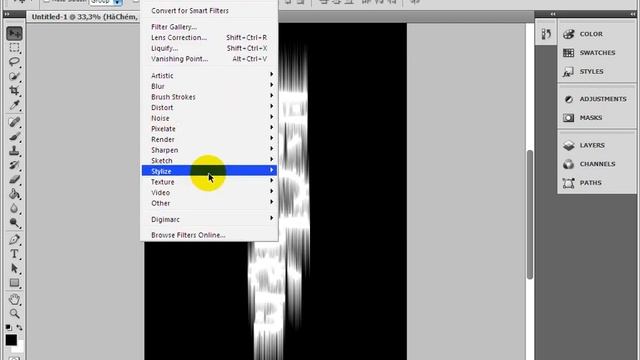Expand the Other filter submenu

click(209, 203)
